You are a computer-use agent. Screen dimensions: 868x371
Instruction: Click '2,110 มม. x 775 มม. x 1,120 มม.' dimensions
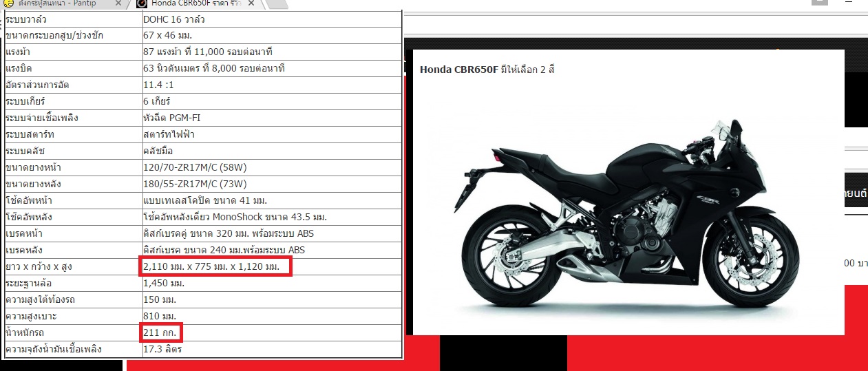click(x=211, y=267)
